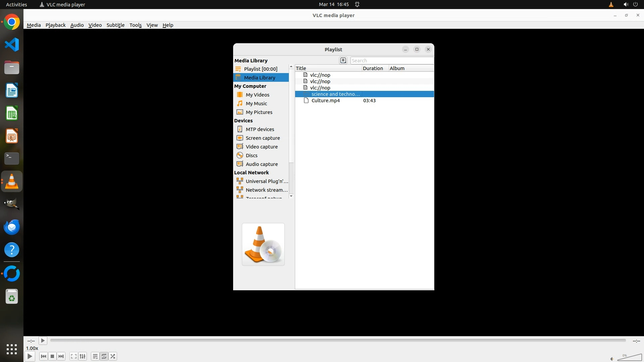Open extended settings equalizer icon
Image resolution: width=644 pixels, height=362 pixels.
(x=83, y=356)
